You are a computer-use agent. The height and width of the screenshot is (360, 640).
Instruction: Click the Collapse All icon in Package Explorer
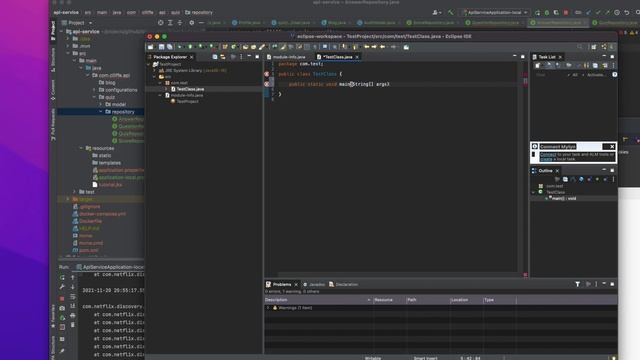215,57
